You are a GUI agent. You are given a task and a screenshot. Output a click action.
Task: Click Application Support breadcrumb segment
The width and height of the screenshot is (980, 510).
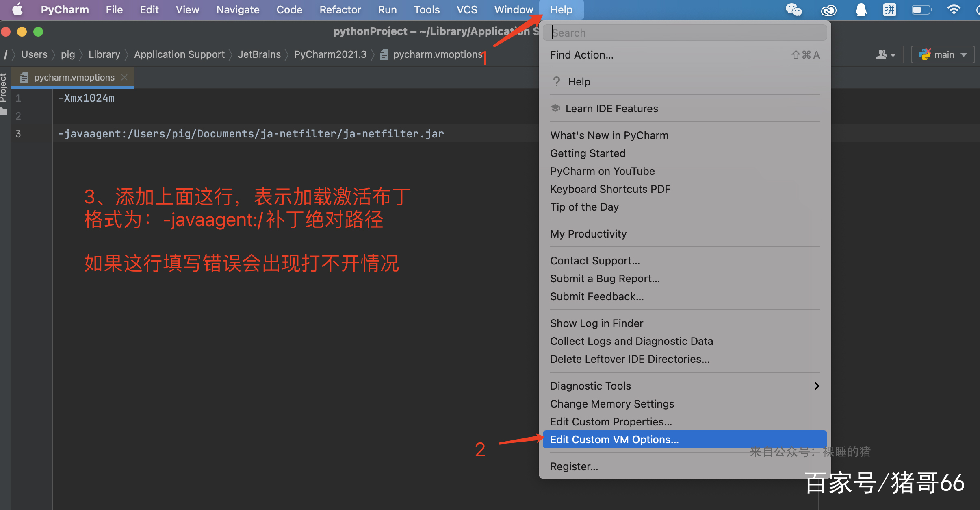click(179, 54)
